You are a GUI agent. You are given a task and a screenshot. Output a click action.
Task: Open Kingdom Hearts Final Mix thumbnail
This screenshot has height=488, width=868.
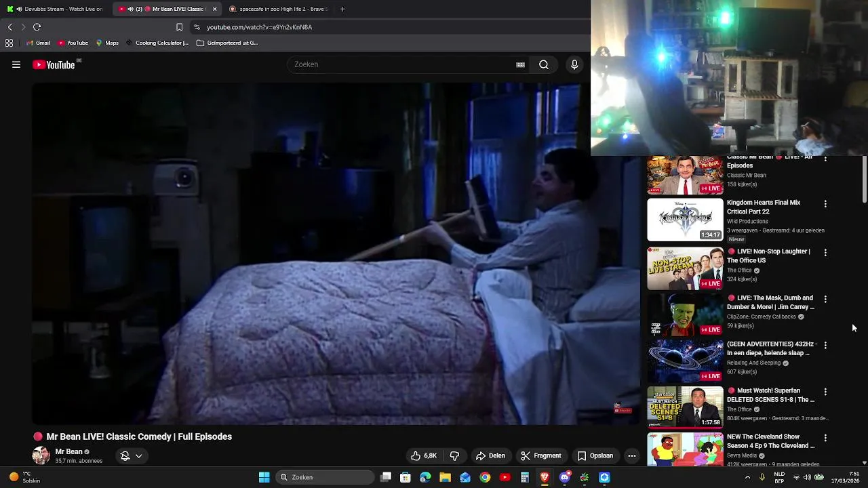685,220
